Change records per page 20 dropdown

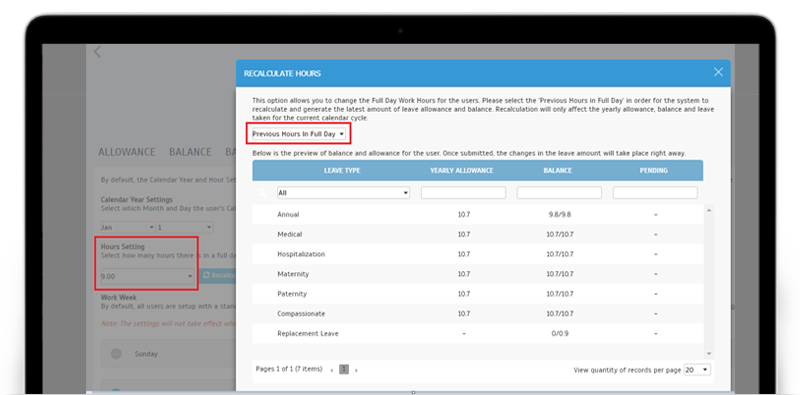click(697, 369)
